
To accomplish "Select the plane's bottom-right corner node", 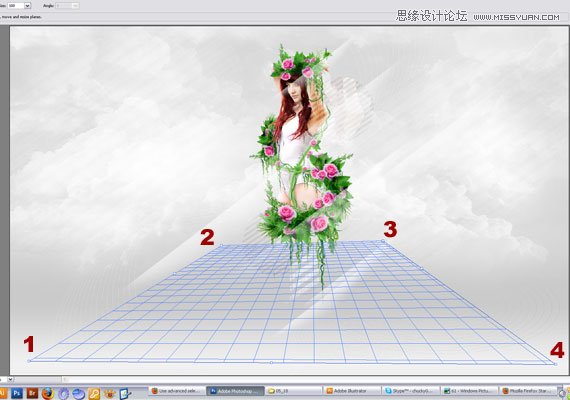I will [555, 364].
